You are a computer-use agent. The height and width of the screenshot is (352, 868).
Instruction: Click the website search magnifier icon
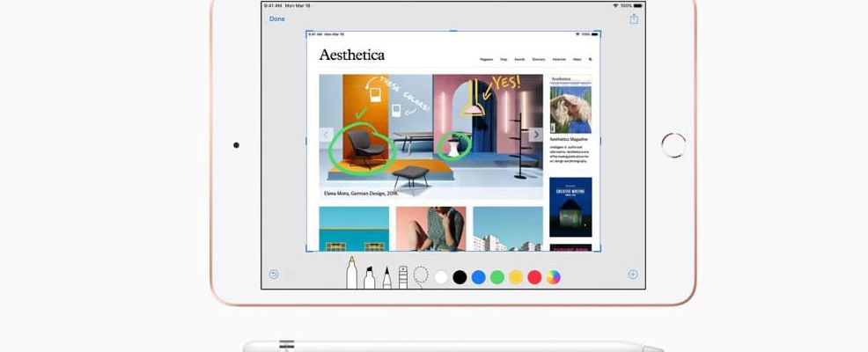tap(591, 59)
